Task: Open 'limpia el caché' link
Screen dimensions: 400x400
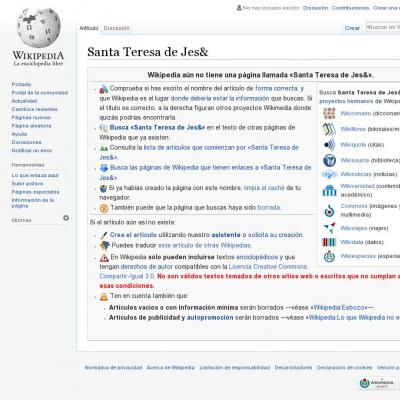Action: (264, 188)
